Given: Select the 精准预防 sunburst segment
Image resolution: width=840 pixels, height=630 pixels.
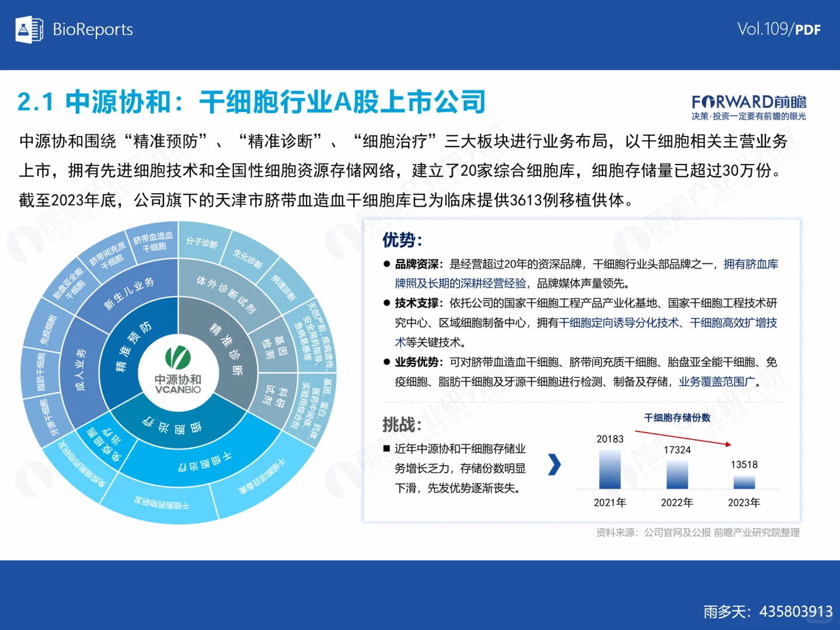Looking at the screenshot, I should tap(133, 347).
